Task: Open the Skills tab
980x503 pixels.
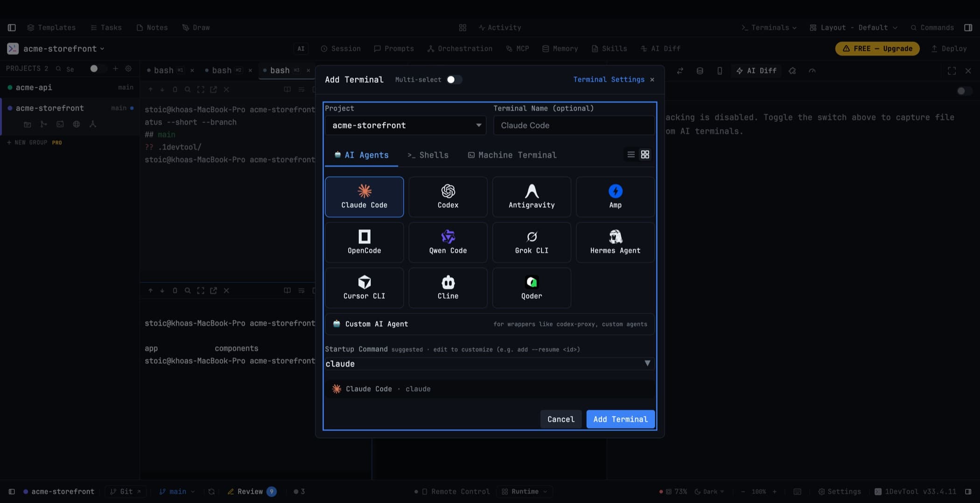Action: coord(609,49)
